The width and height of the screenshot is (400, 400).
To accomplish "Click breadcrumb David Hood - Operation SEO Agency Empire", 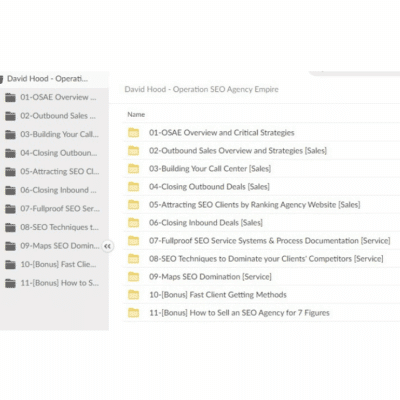I will (201, 89).
